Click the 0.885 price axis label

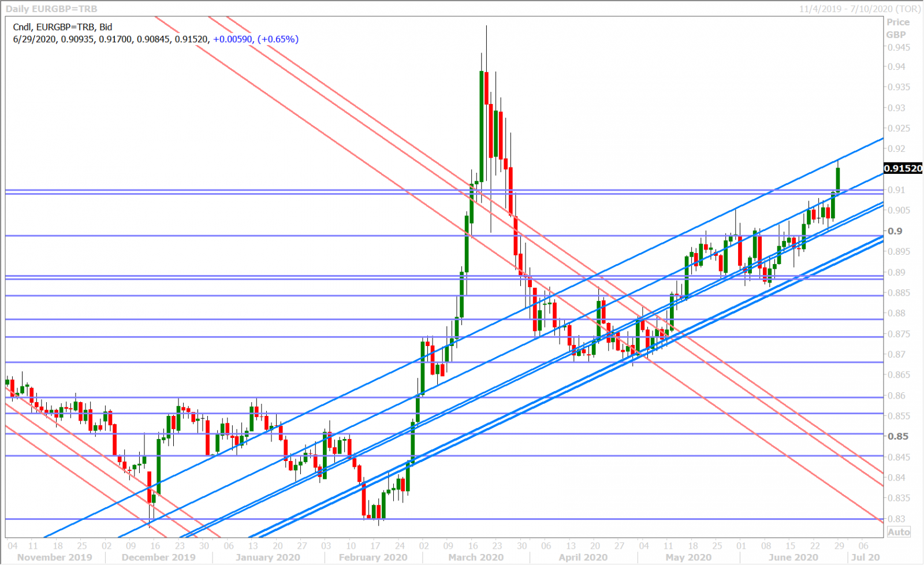click(x=899, y=293)
